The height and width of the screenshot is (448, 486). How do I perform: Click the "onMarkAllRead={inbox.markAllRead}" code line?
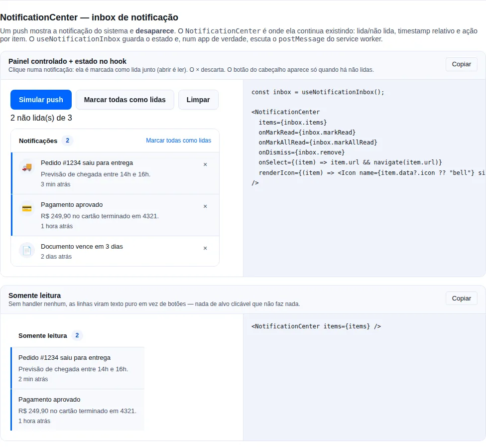318,143
